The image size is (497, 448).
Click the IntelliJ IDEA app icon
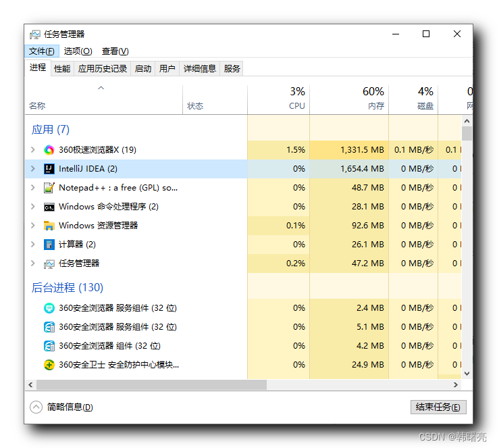[49, 169]
